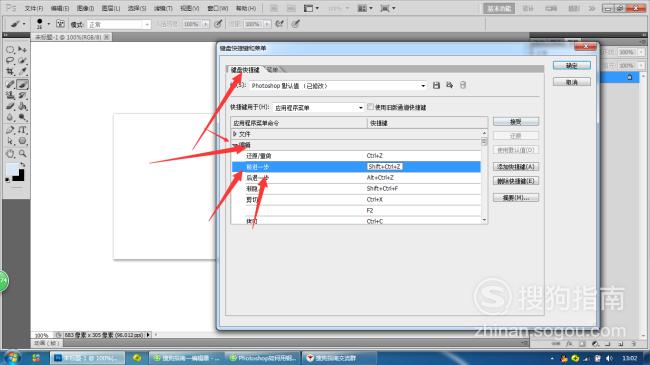Click the foreground color swatch
Image resolution: width=650 pixels, height=365 pixels.
coord(12,170)
